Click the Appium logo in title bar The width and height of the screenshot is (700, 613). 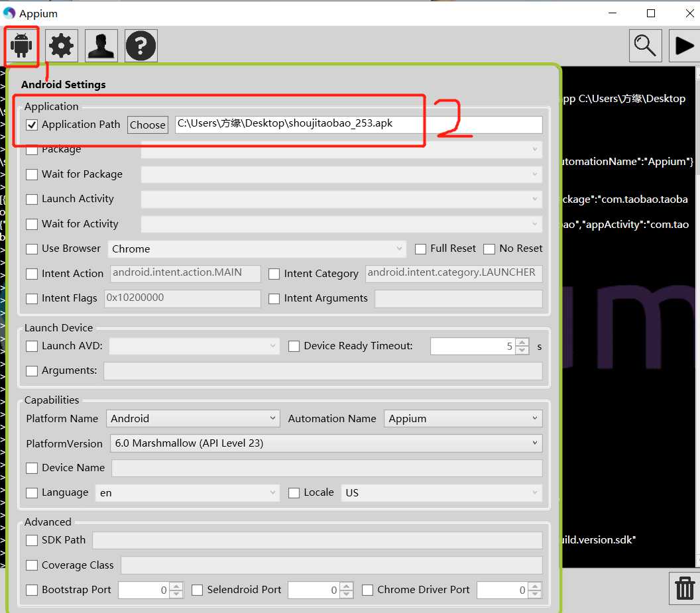tap(9, 13)
